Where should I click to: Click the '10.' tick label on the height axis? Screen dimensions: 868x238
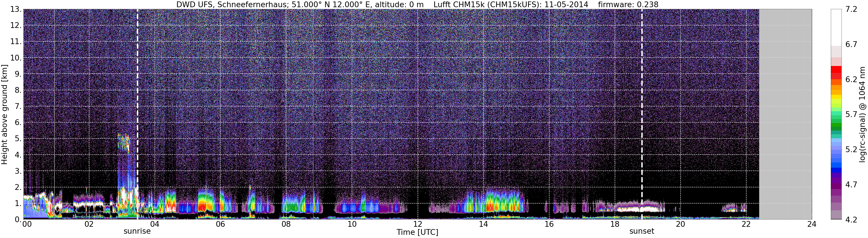tap(16, 58)
